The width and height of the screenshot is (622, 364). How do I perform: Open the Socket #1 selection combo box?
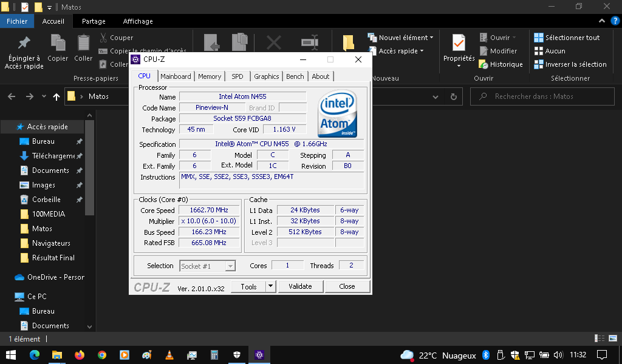[208, 266]
